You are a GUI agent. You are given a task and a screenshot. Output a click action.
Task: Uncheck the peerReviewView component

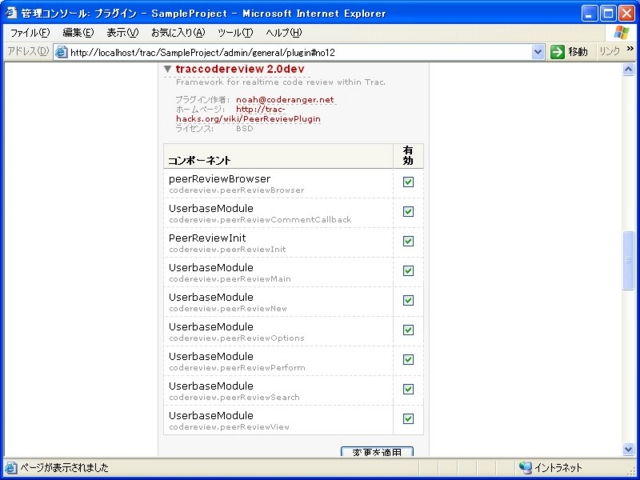click(408, 419)
